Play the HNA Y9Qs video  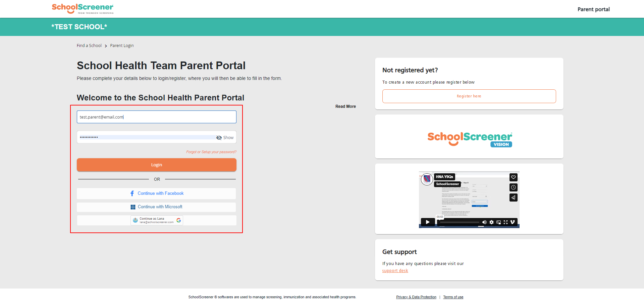click(x=428, y=222)
